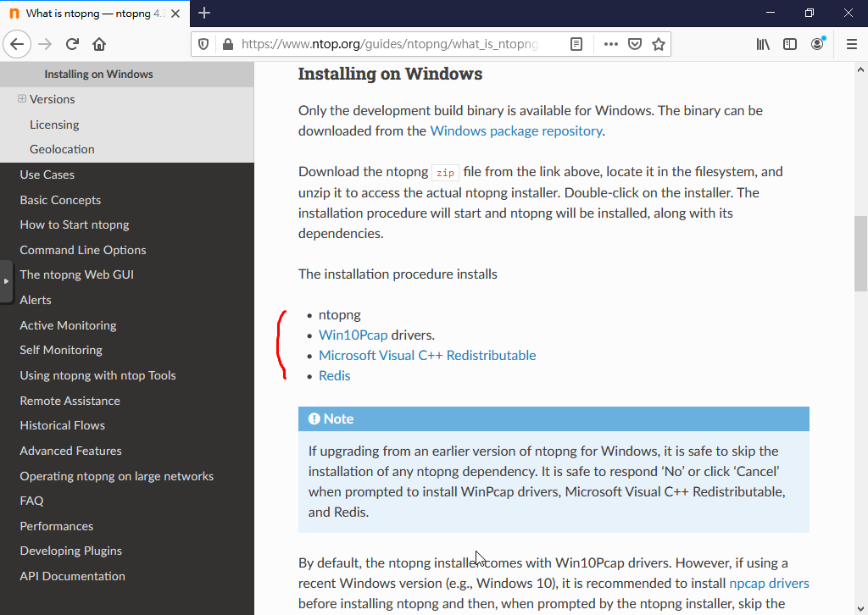Collapse the sidebar with the side handle
This screenshot has width=868, height=615.
6,281
